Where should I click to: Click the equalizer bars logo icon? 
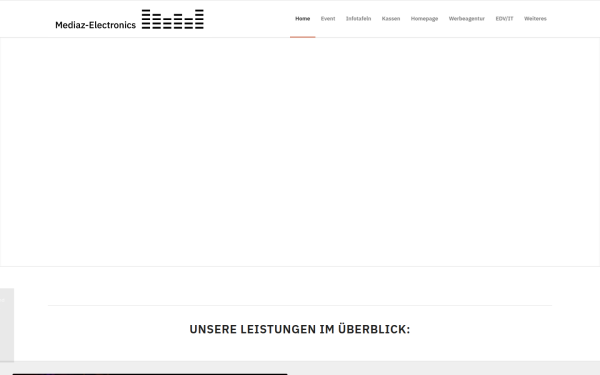(x=173, y=19)
